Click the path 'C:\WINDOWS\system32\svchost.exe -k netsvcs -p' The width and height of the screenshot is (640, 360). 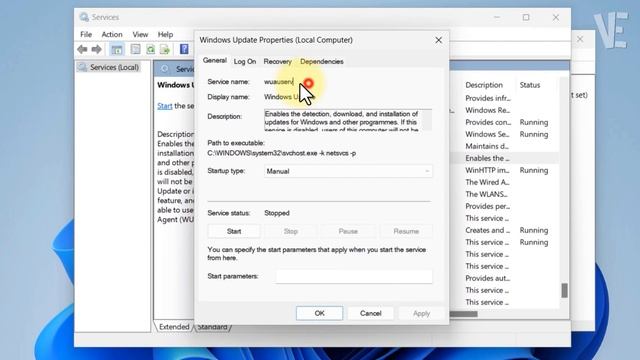(x=281, y=153)
